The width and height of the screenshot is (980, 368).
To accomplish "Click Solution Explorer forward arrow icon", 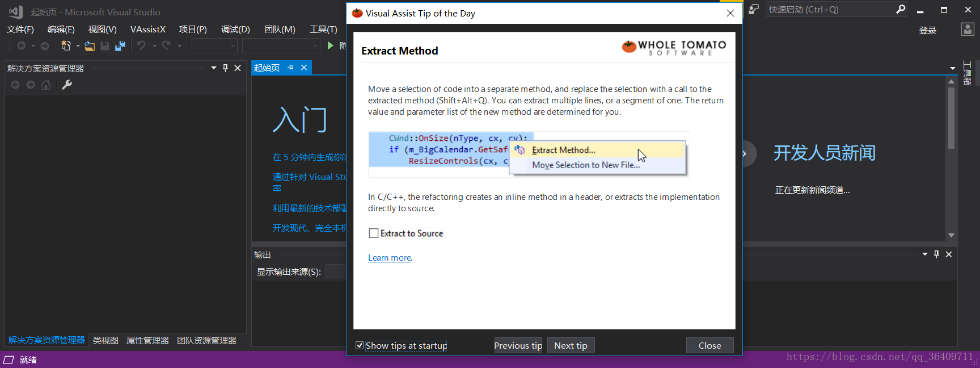I will pos(31,85).
